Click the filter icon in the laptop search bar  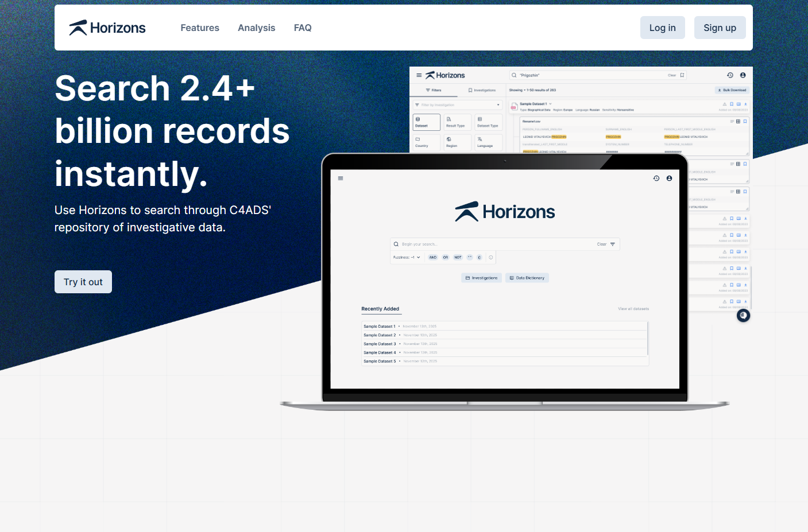tap(613, 244)
